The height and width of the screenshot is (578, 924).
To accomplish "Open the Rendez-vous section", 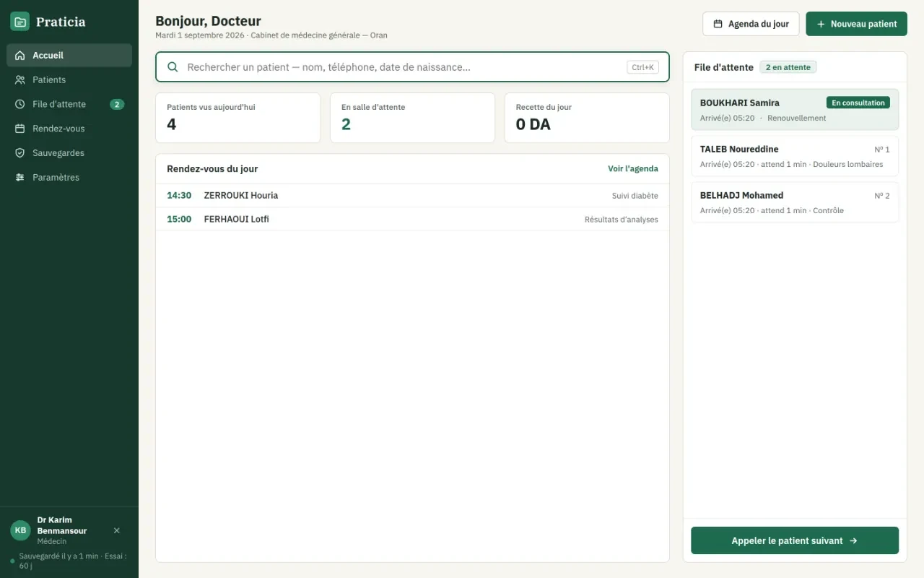I will [x=69, y=129].
